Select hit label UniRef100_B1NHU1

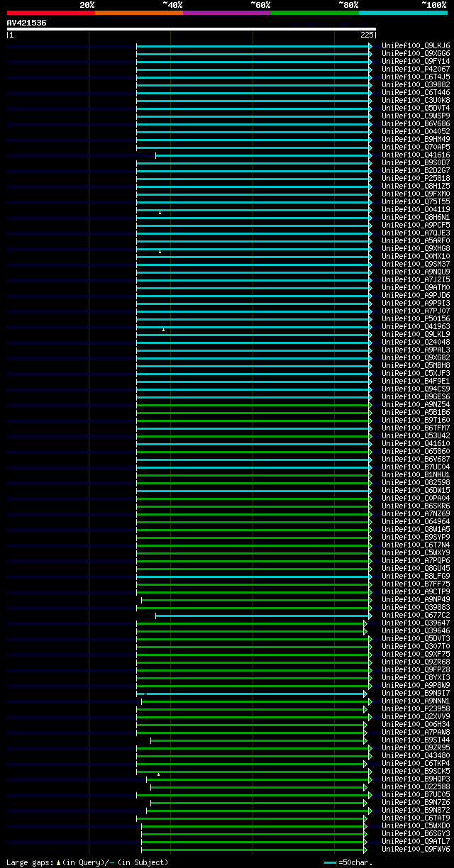pos(416,474)
